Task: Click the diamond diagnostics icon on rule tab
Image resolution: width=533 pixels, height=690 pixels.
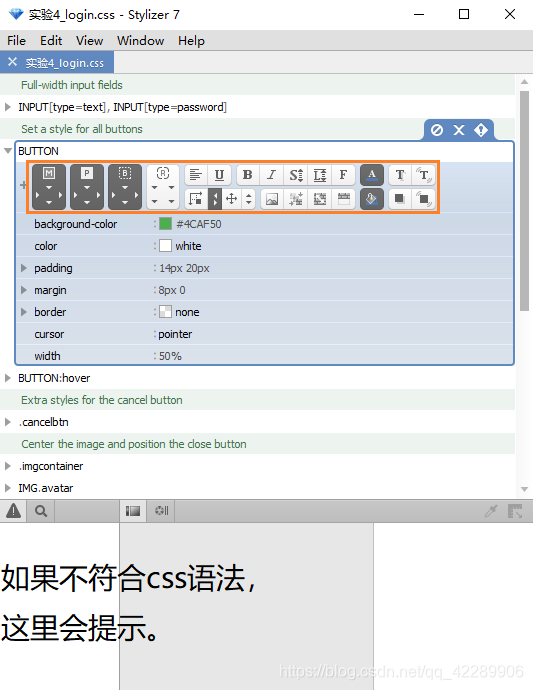Action: coord(481,130)
